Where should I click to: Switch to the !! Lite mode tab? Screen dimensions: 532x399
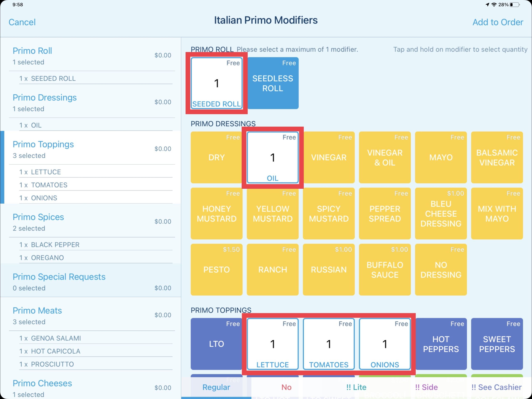(356, 387)
